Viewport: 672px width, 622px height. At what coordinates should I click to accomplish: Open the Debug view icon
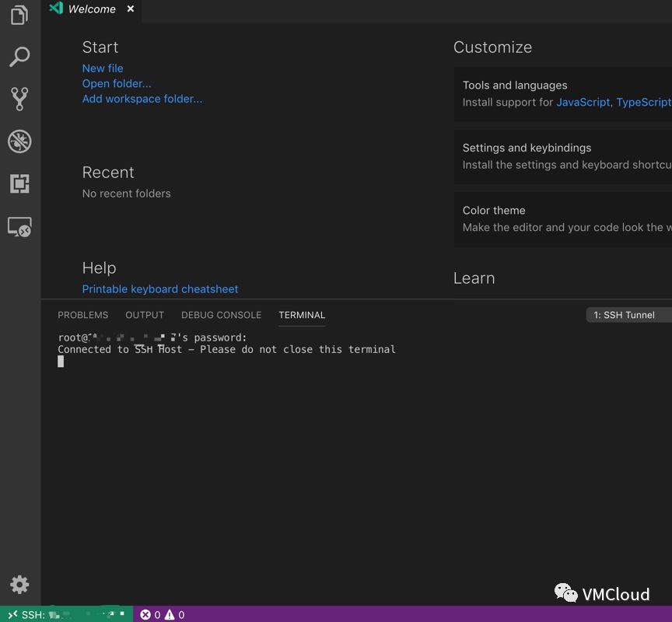pyautogui.click(x=19, y=142)
